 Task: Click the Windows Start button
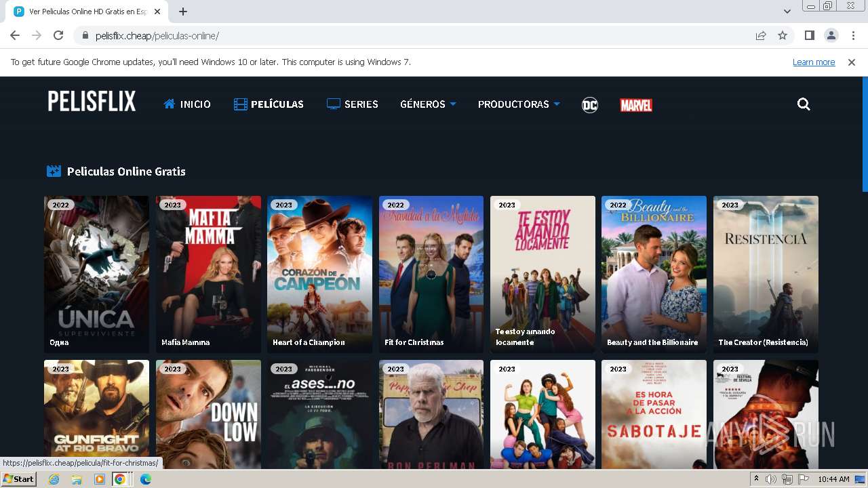pos(19,479)
